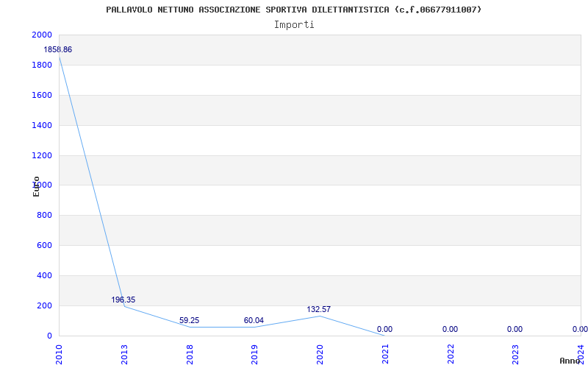Click the 2022 x-axis year label
This screenshot has height=368, width=588.
[x=451, y=355]
